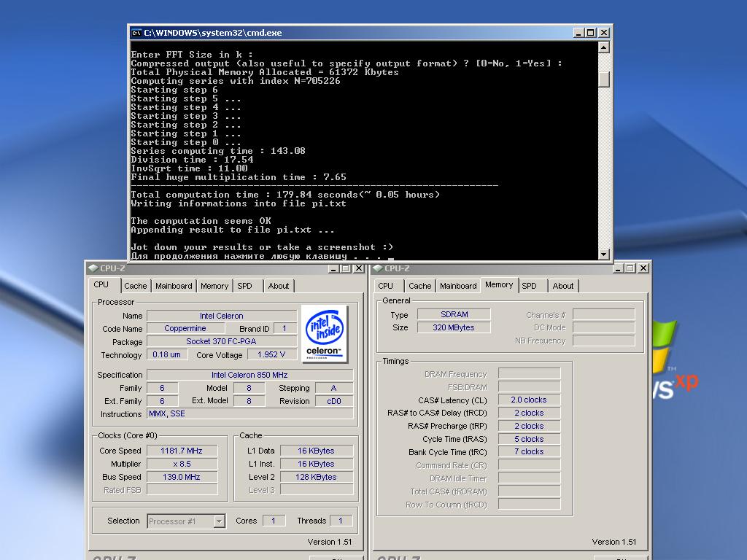Open the Processor #1 selection dropdown
This screenshot has width=747, height=560.
(219, 521)
